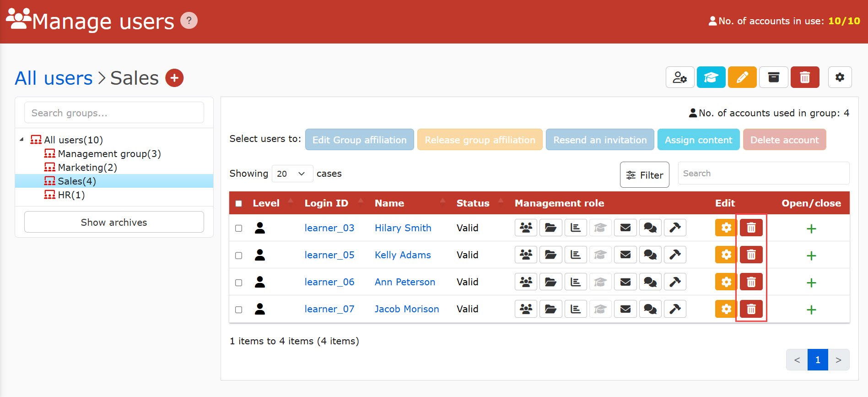The height and width of the screenshot is (397, 868).
Task: Select page 1 in pagination
Action: pyautogui.click(x=818, y=359)
